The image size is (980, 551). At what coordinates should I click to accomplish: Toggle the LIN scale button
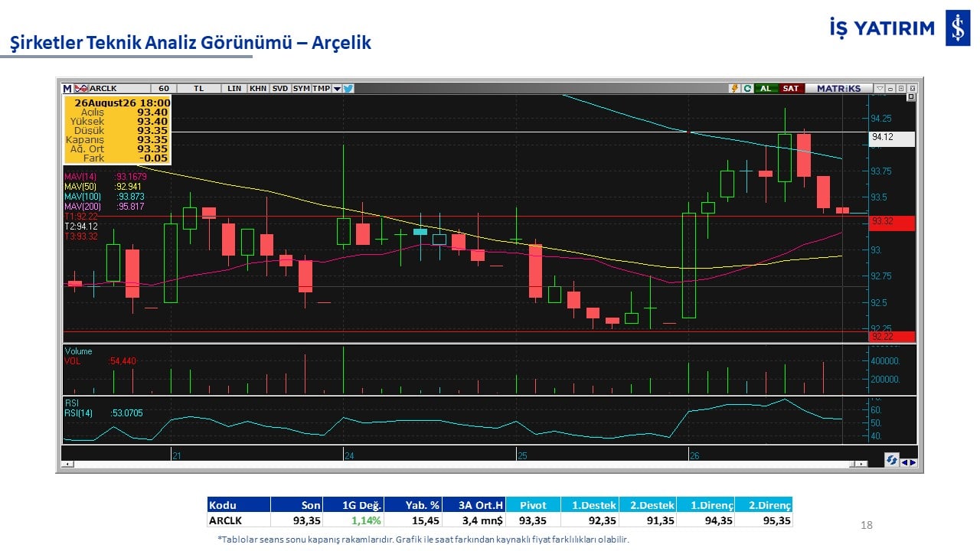pyautogui.click(x=234, y=88)
